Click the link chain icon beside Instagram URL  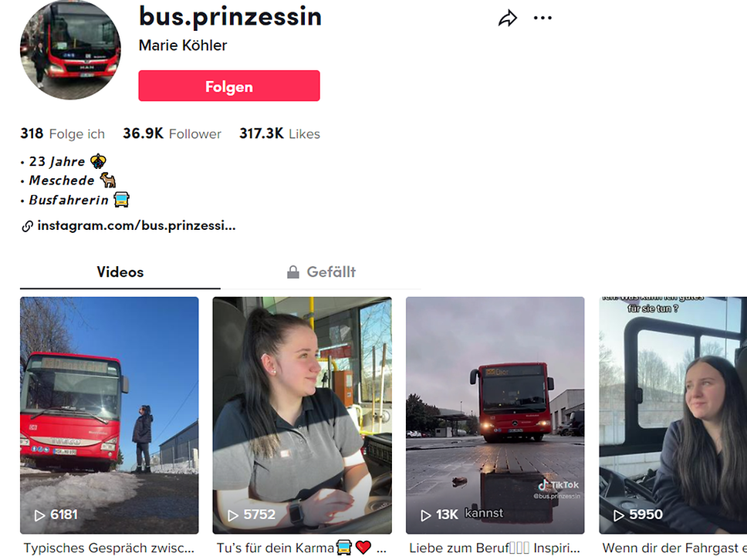pos(27,226)
